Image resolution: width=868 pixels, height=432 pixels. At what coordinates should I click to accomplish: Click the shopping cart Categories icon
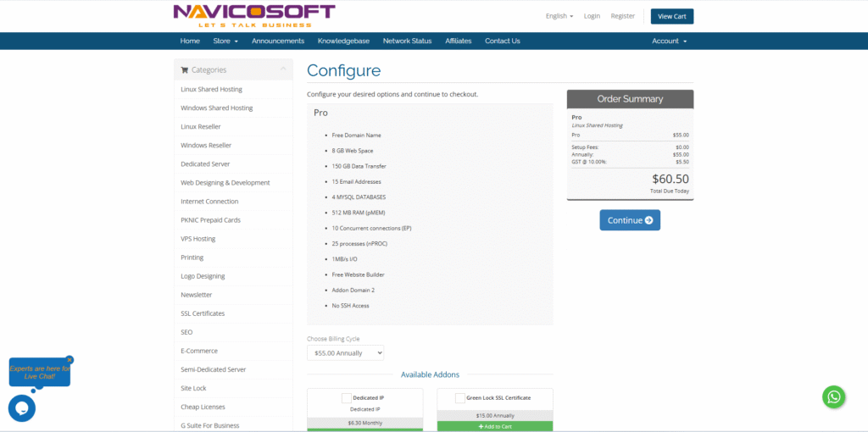point(185,70)
